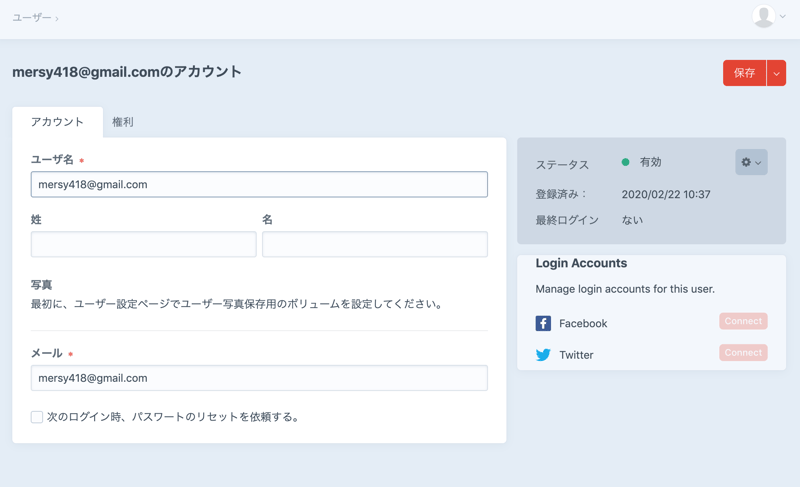The image size is (800, 487).
Task: Click into the 名 text field
Action: (x=374, y=244)
